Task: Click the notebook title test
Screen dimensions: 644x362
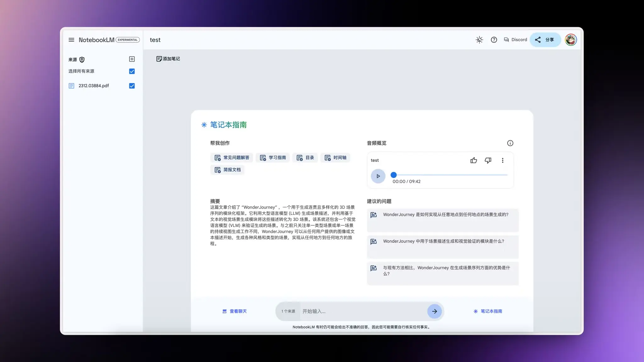Action: click(155, 40)
